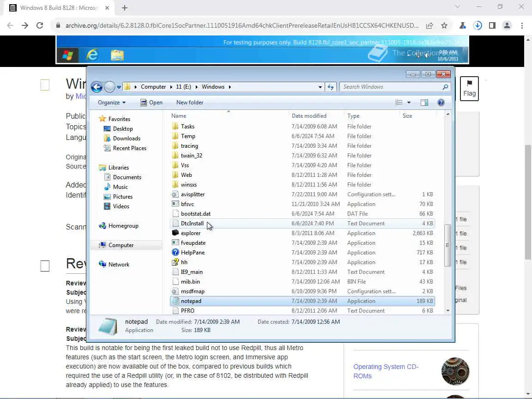Select the hh application icon
Image resolution: width=532 pixels, height=399 pixels.
click(x=175, y=262)
